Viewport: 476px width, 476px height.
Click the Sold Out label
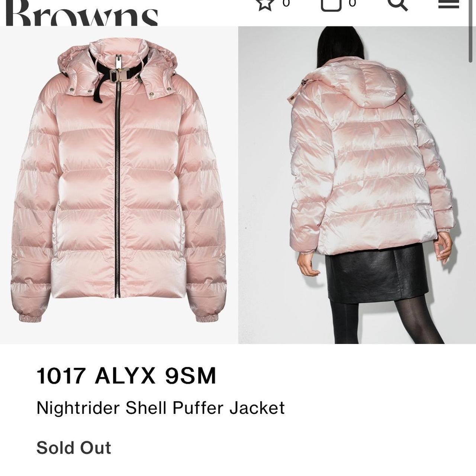74,447
